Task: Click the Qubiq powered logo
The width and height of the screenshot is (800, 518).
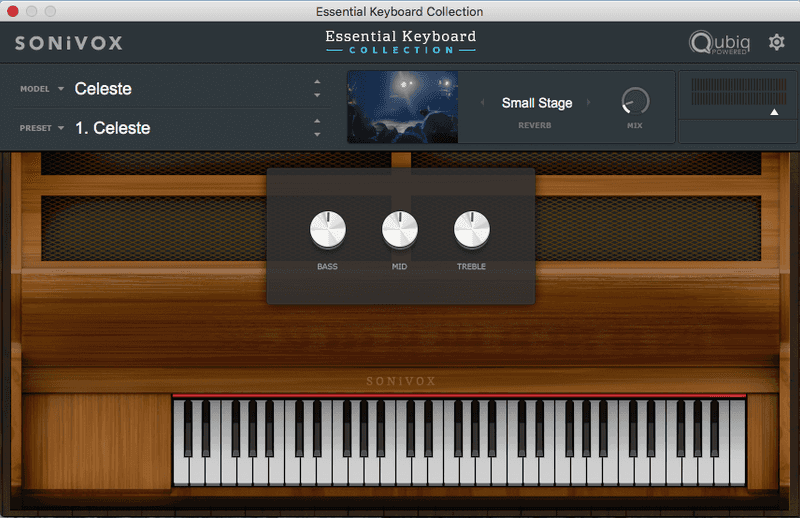Action: point(719,42)
